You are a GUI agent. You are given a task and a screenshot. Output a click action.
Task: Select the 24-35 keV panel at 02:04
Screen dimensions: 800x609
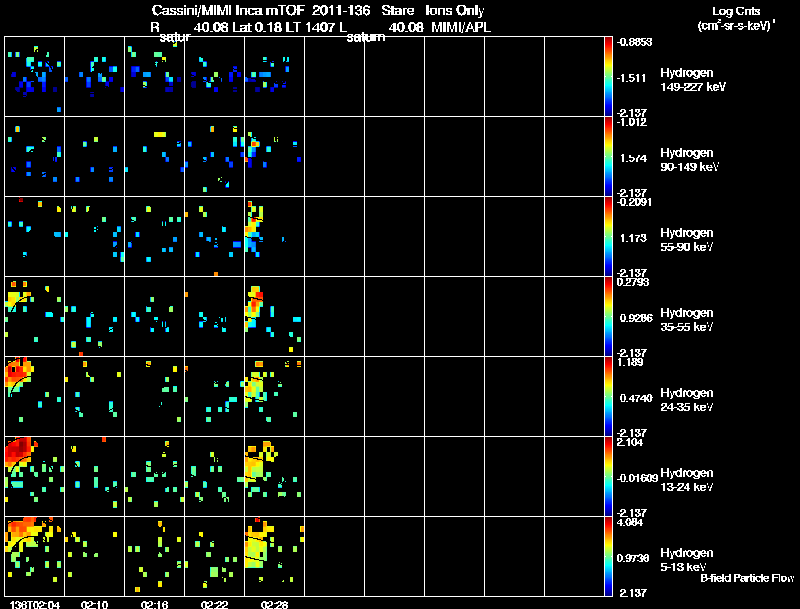(35, 396)
